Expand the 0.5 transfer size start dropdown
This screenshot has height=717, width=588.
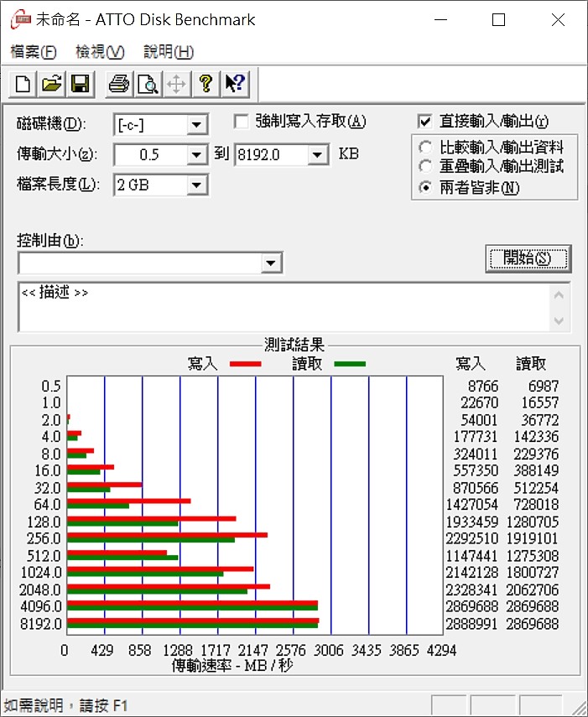point(196,155)
